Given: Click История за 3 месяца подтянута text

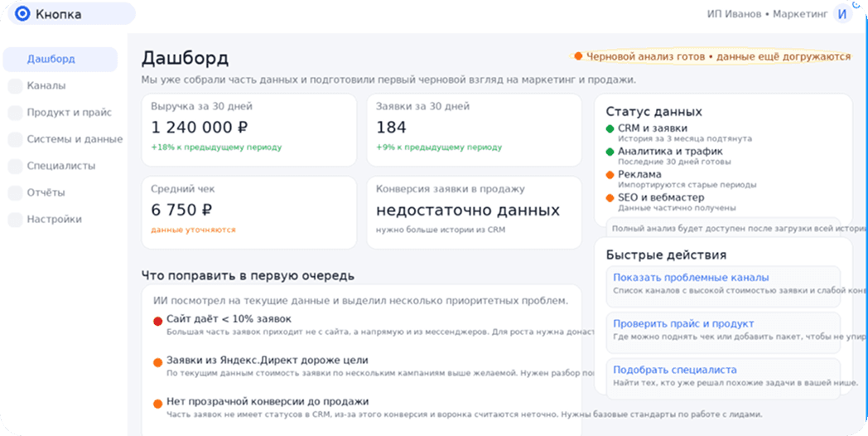Looking at the screenshot, I should pos(685,138).
